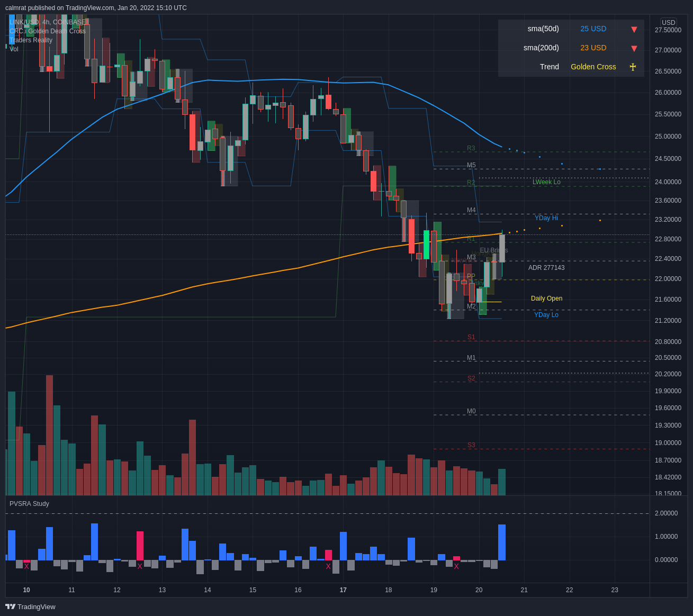This screenshot has height=616, width=693.
Task: Click the M4 pivot level label
Action: tap(471, 210)
